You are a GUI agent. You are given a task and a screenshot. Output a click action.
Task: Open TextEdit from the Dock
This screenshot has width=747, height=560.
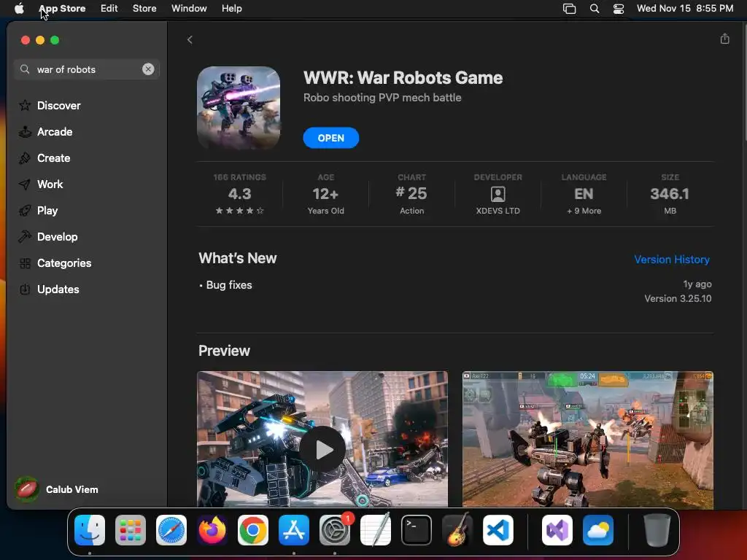(376, 530)
